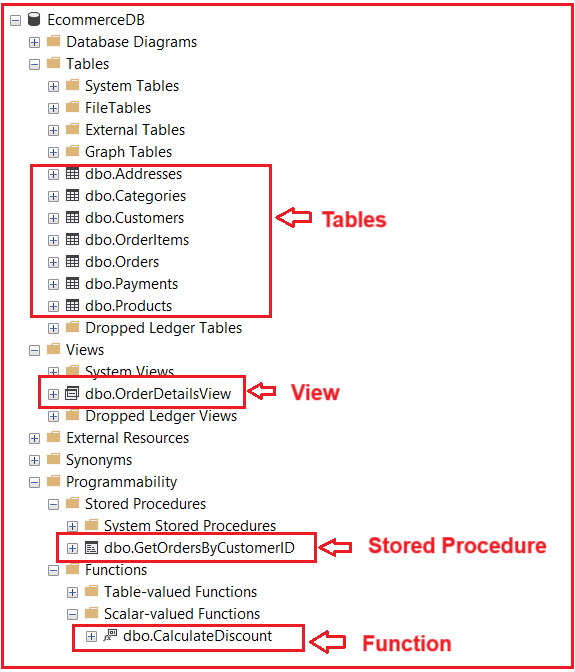Click the dbo.Orders table grid icon

pos(72,261)
